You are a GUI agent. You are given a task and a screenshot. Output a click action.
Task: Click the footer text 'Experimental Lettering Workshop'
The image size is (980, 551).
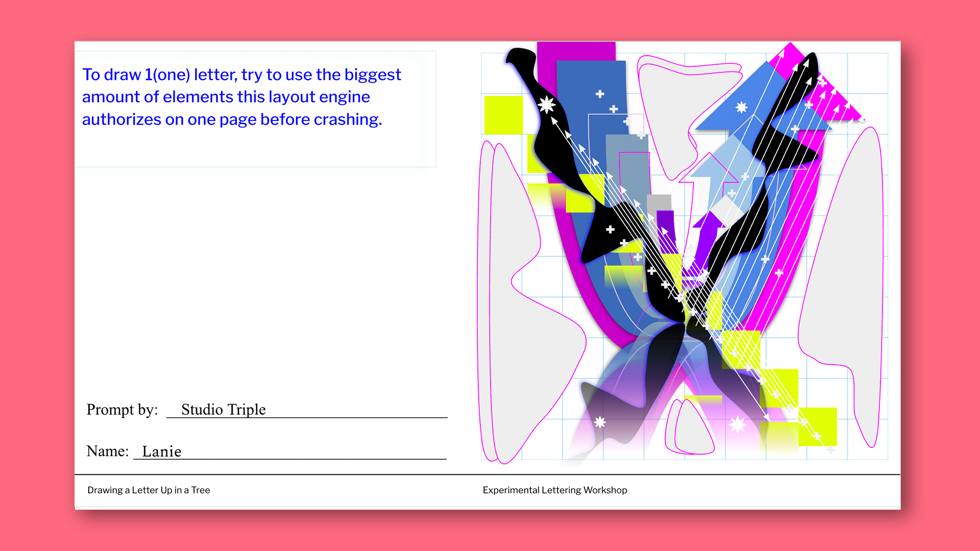[555, 490]
